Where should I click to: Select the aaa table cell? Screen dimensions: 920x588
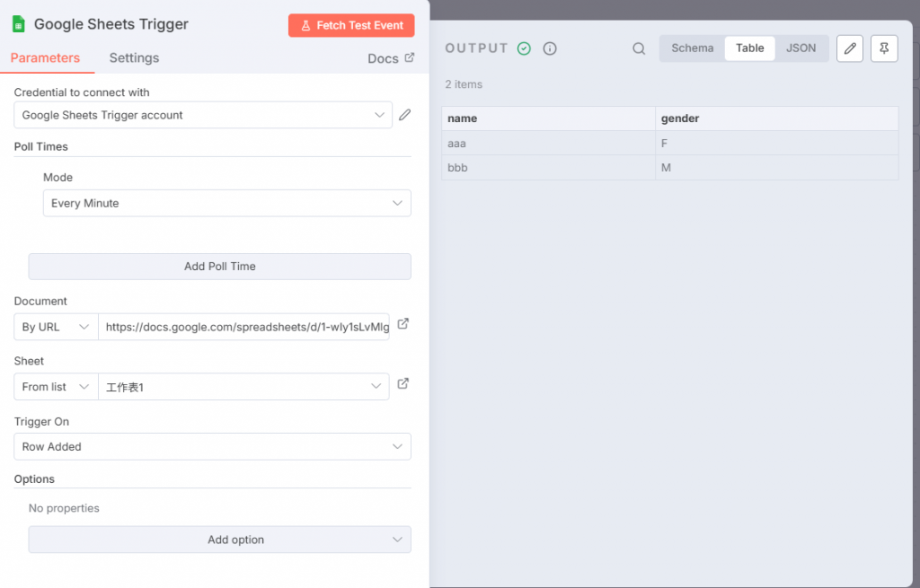tap(548, 143)
